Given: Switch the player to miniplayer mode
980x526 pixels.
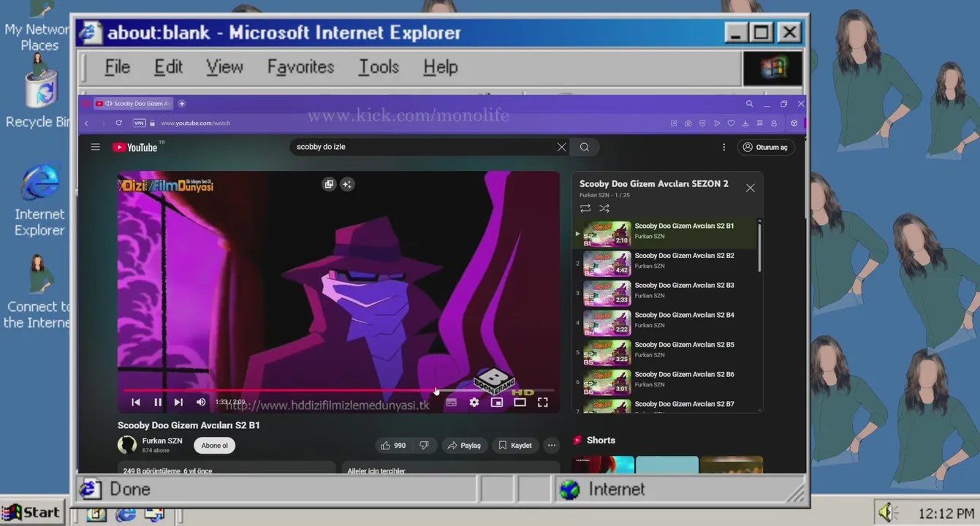Looking at the screenshot, I should [x=497, y=402].
